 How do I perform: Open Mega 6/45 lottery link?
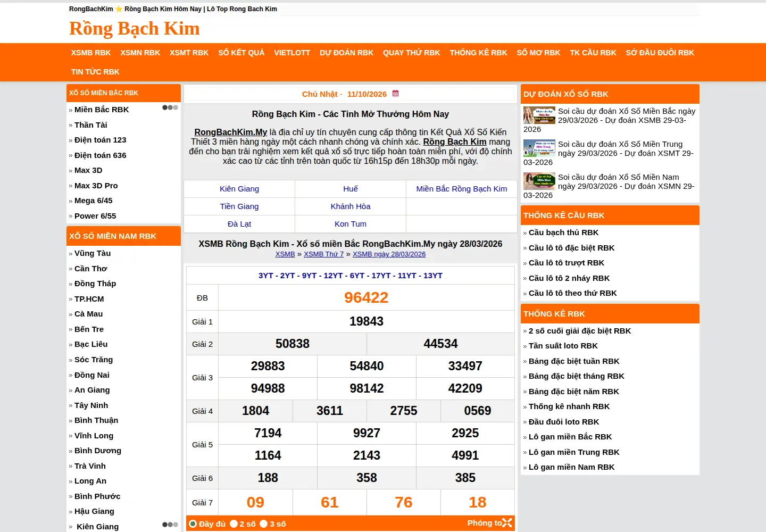click(94, 201)
